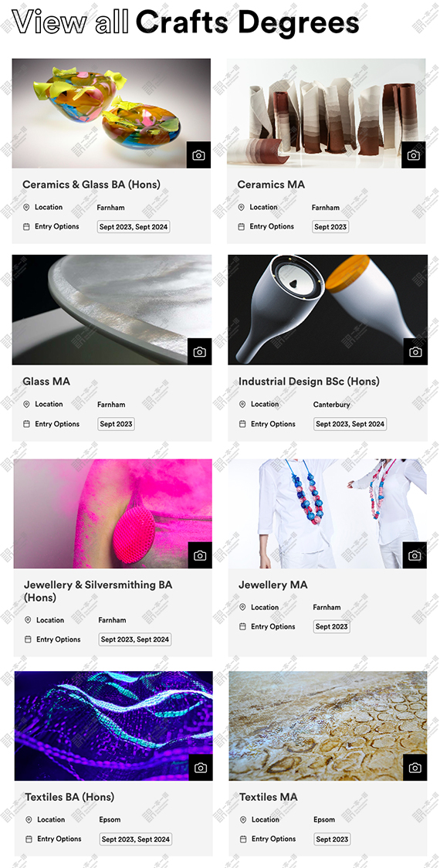Open the Ceramics & Glass BA (Hons) course

(91, 185)
